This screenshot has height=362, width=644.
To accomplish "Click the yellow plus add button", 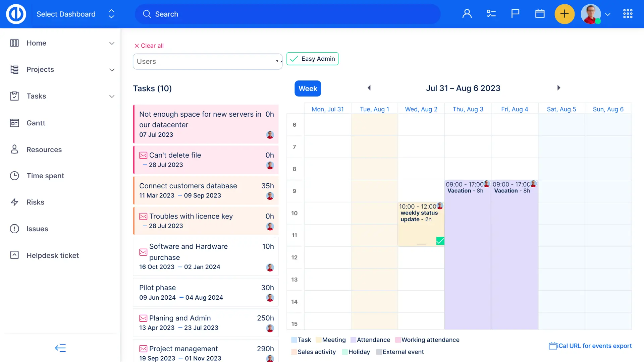I will pyautogui.click(x=565, y=14).
